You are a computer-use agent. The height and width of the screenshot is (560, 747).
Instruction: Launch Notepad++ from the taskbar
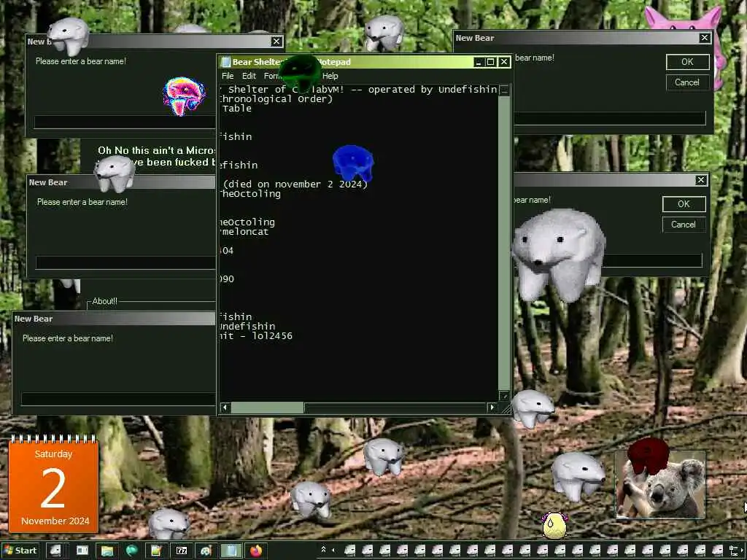click(156, 551)
